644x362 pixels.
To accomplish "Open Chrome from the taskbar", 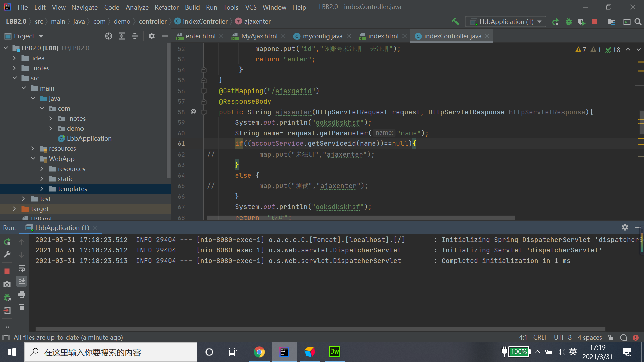I will pyautogui.click(x=259, y=352).
